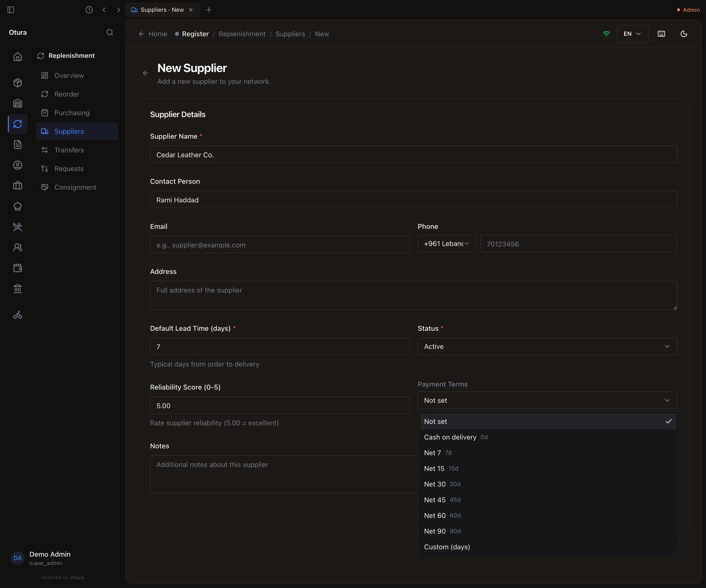This screenshot has width=706, height=588.
Task: Open the document icon in the rail
Action: (x=17, y=145)
